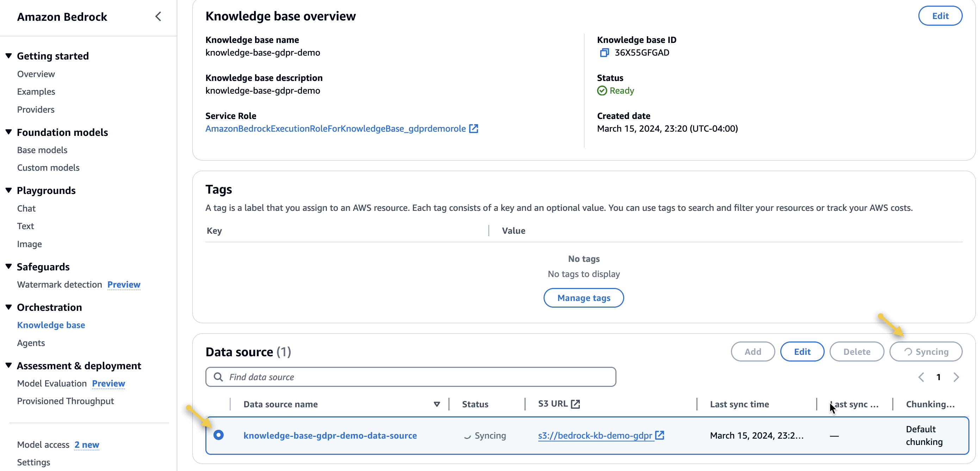This screenshot has height=471, width=980.
Task: Collapse the Orchestration section
Action: pyautogui.click(x=9, y=307)
